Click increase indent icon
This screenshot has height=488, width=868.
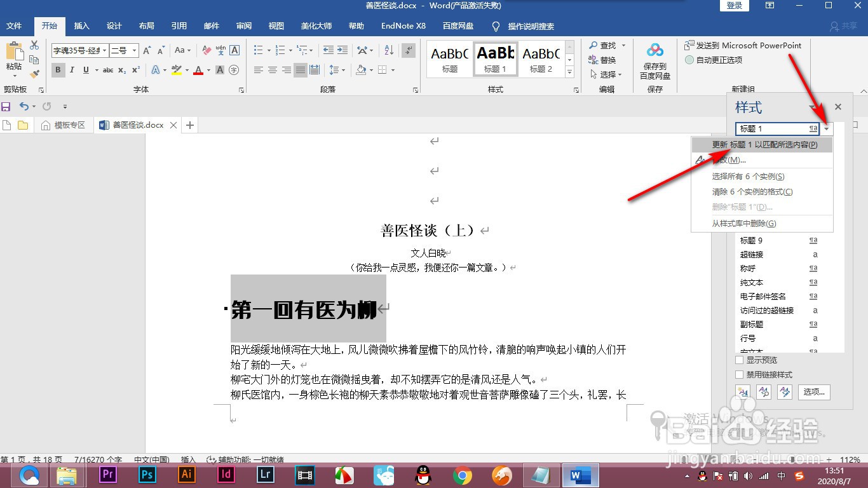[342, 50]
